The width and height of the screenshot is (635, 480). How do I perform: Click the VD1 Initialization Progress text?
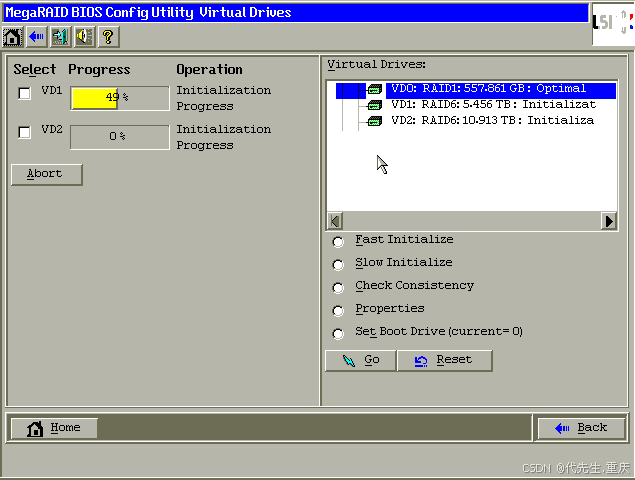224,98
